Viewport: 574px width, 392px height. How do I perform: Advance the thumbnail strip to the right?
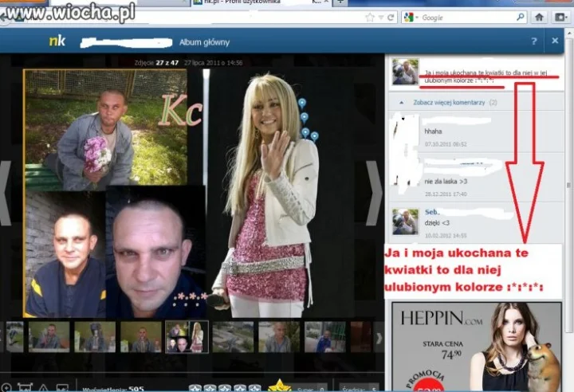pyautogui.click(x=379, y=338)
